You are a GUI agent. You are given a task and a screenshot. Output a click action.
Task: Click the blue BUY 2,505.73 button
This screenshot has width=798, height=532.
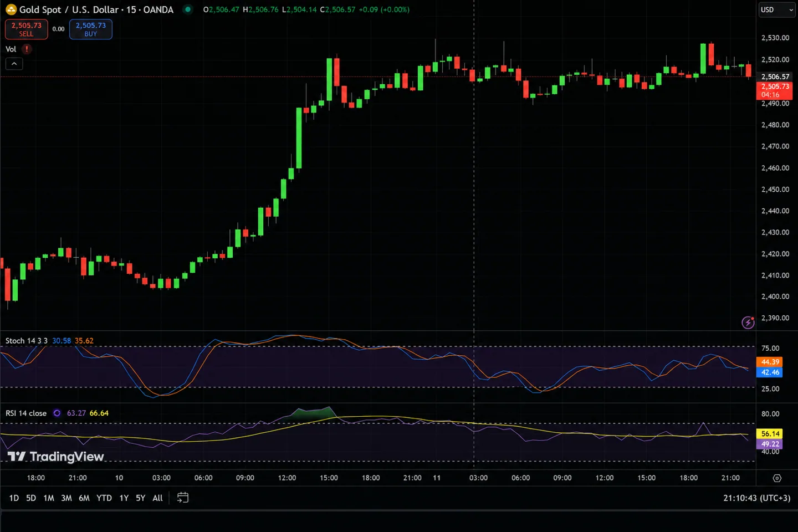[x=91, y=29]
